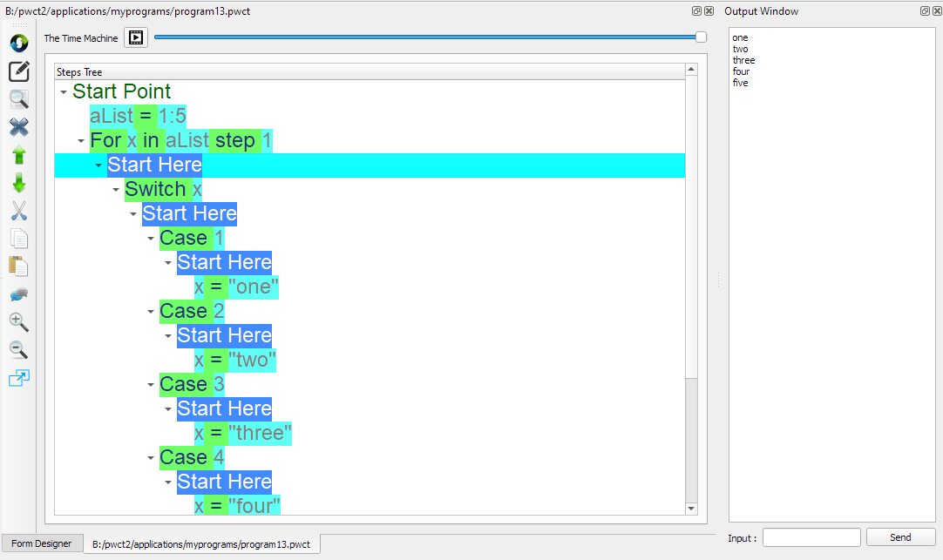Image resolution: width=943 pixels, height=560 pixels.
Task: Collapse the Start Point tree node
Action: pyautogui.click(x=62, y=91)
